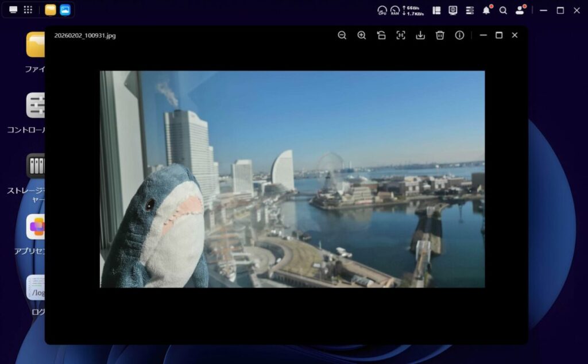Show desktop using monitor icon

pyautogui.click(x=13, y=10)
